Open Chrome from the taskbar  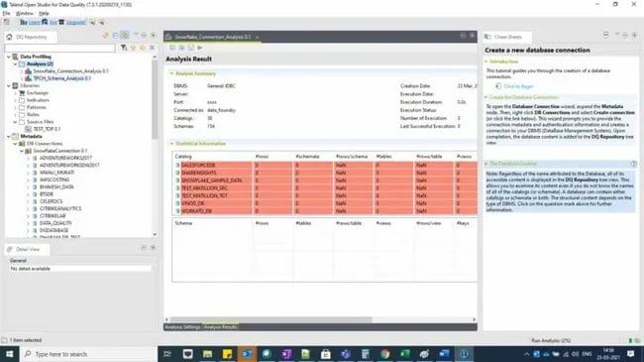pyautogui.click(x=384, y=354)
